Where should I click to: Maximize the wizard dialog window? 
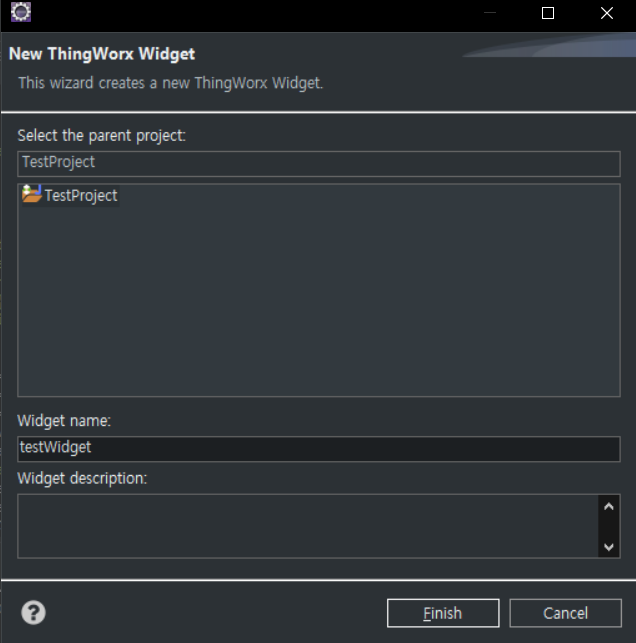coord(547,13)
